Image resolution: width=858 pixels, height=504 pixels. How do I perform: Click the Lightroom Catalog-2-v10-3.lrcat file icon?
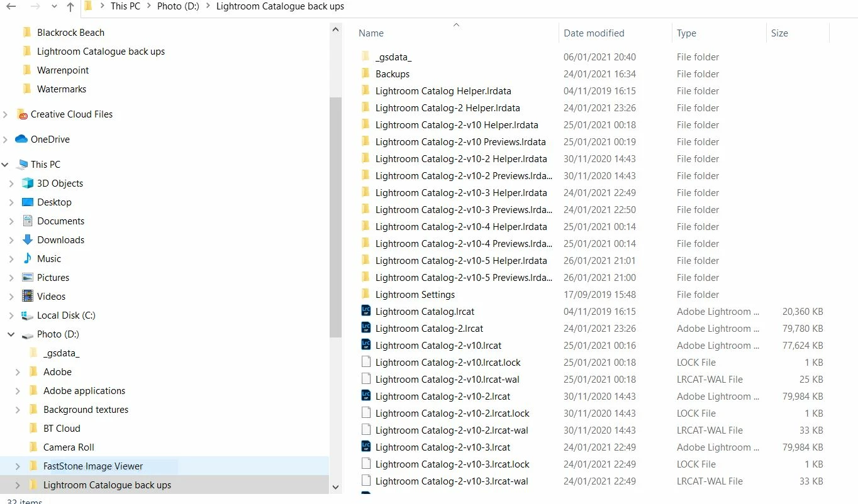(366, 446)
